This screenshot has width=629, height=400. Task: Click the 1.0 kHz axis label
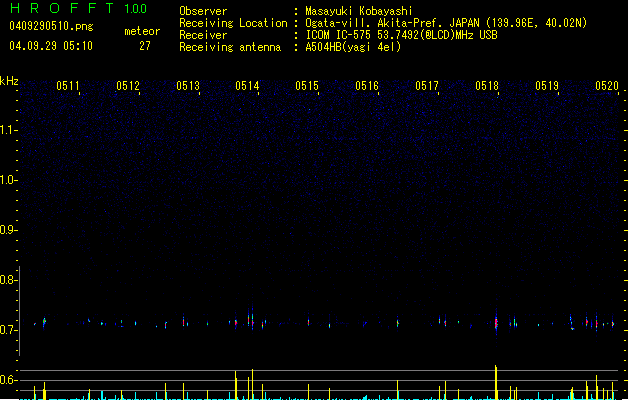click(8, 180)
